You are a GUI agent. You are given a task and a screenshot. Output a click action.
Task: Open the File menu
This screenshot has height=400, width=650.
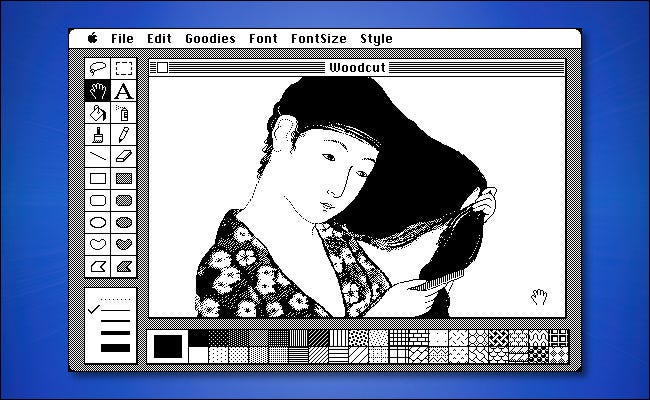[122, 39]
